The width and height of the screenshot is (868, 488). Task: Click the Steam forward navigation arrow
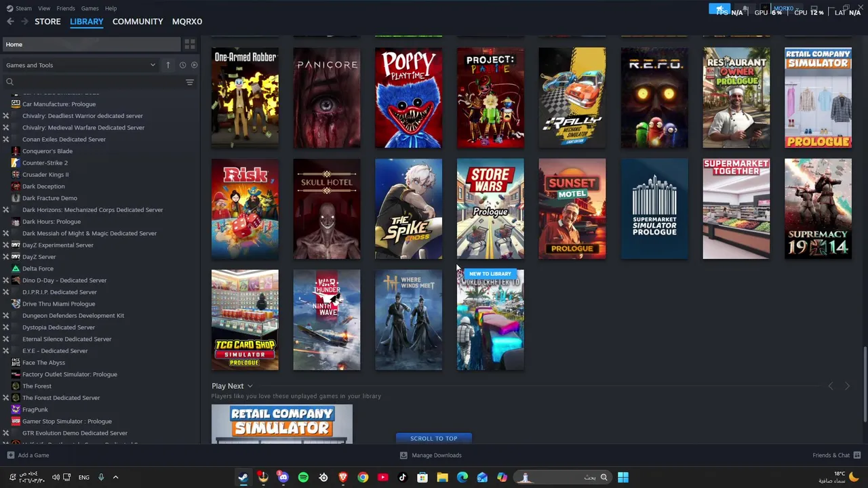[x=24, y=22]
